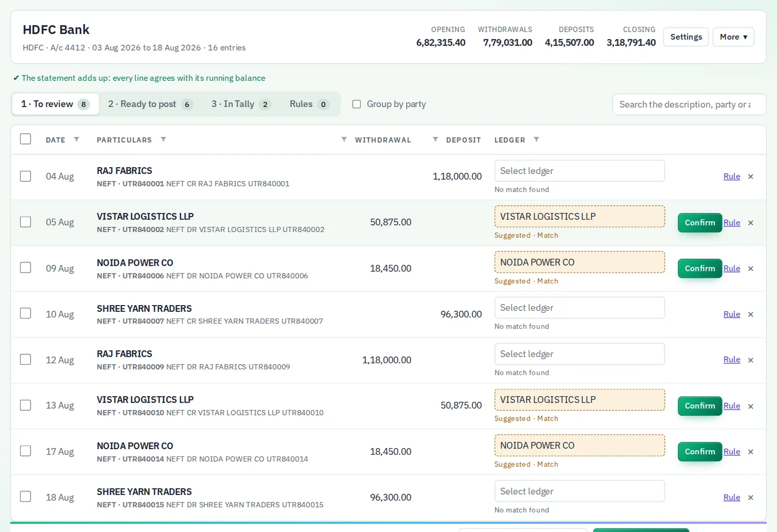This screenshot has width=777, height=532.
Task: Click the 96,300.00 withdrawal on 18 Aug
Action: 391,497
